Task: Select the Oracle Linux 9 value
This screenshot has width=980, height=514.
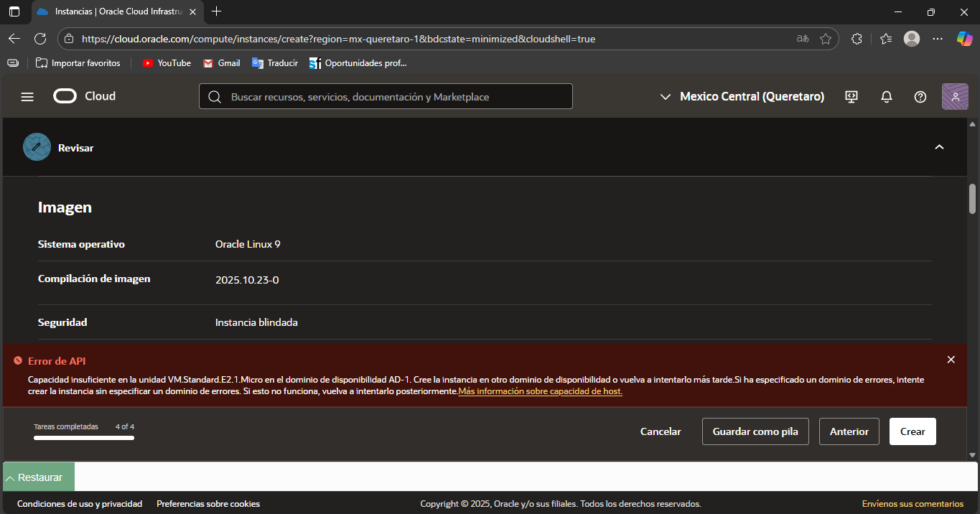Action: 248,244
